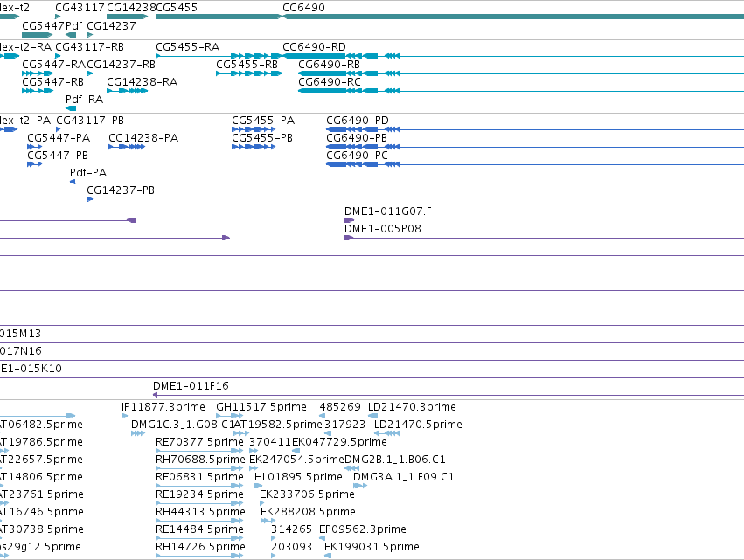Click feature 203093
Viewport: 744px width, 560px height.
tap(291, 547)
